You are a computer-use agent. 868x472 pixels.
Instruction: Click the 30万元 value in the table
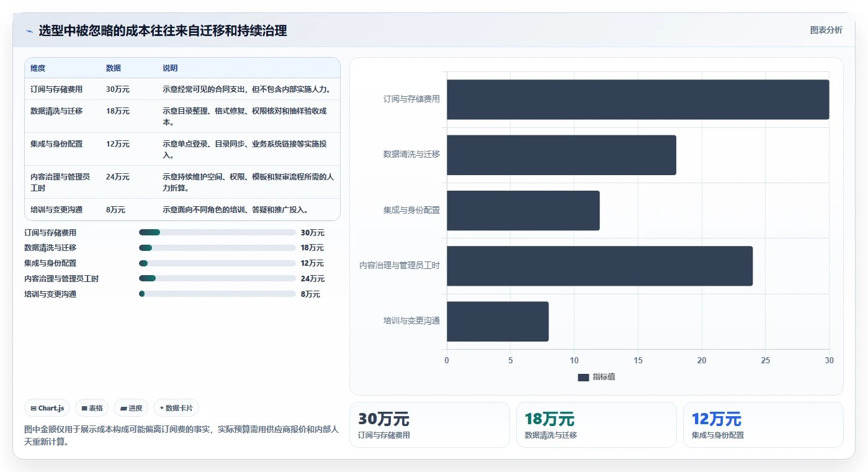(x=118, y=89)
